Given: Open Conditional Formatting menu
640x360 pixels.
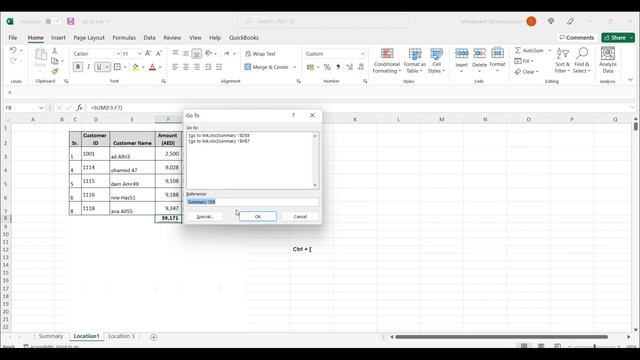Looking at the screenshot, I should point(387,60).
